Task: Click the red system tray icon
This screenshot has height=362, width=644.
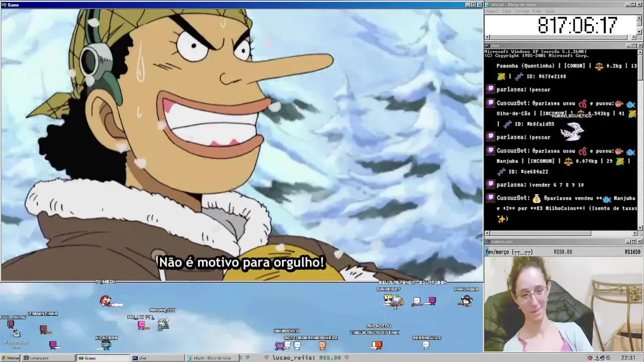Action: [x=590, y=358]
